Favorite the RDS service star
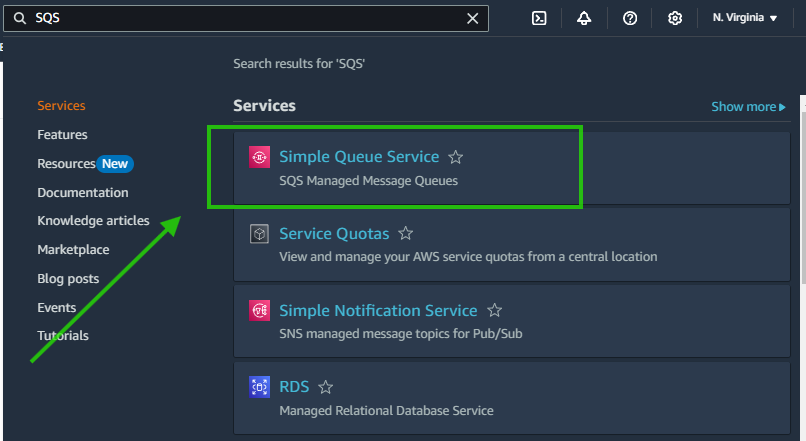Screen dimensions: 806x441 [x=325, y=387]
